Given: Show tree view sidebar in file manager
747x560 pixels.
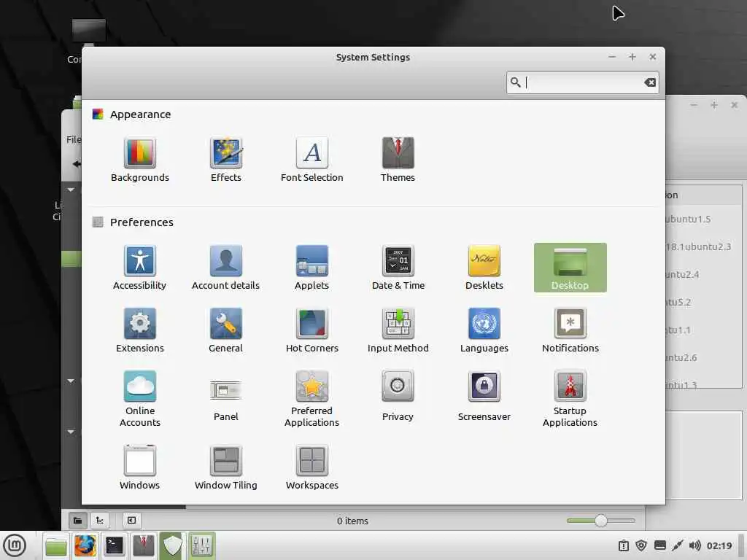Looking at the screenshot, I should click(99, 521).
